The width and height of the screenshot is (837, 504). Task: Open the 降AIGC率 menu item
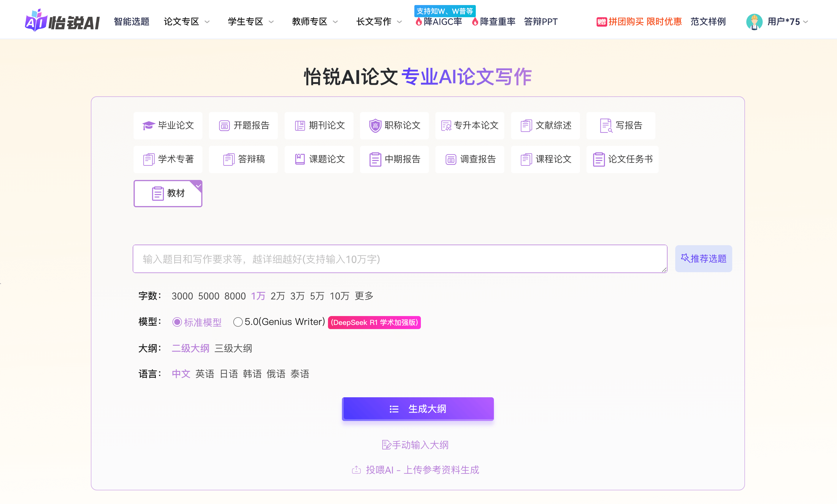point(440,21)
